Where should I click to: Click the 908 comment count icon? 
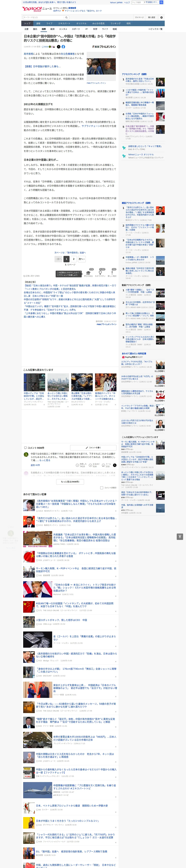pos(45,47)
